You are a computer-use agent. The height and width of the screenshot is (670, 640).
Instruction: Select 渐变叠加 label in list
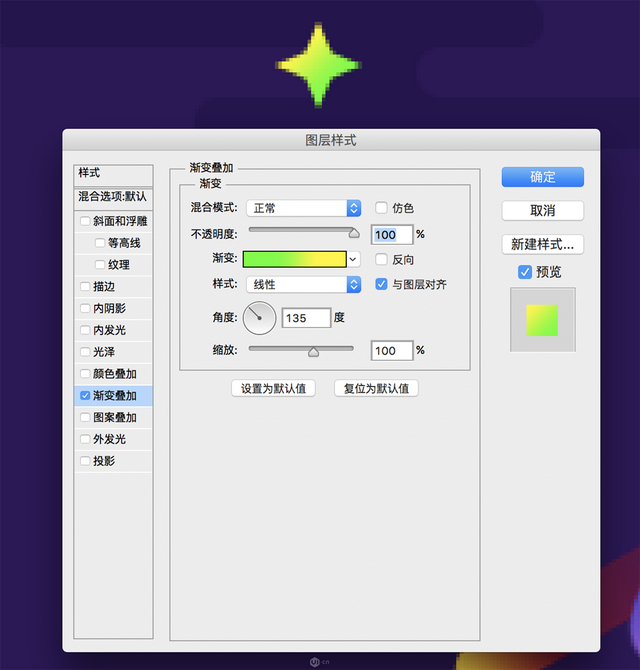(x=115, y=395)
